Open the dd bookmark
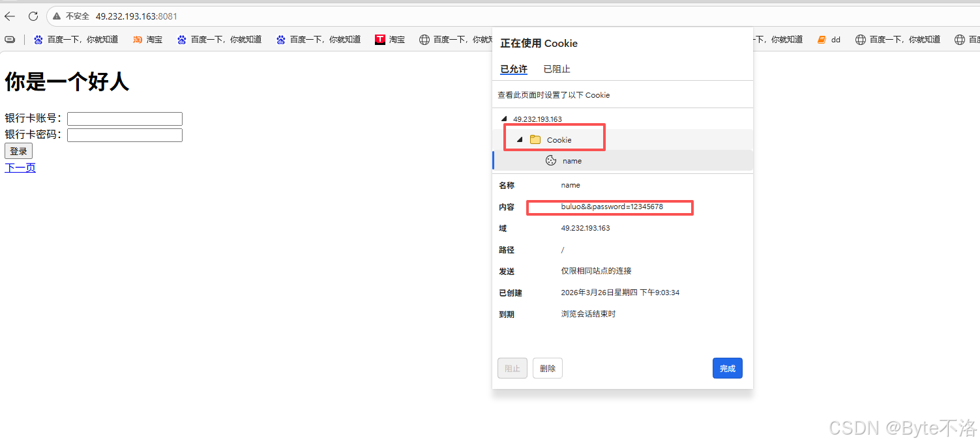Screen dimensions: 980x445 click(829, 40)
